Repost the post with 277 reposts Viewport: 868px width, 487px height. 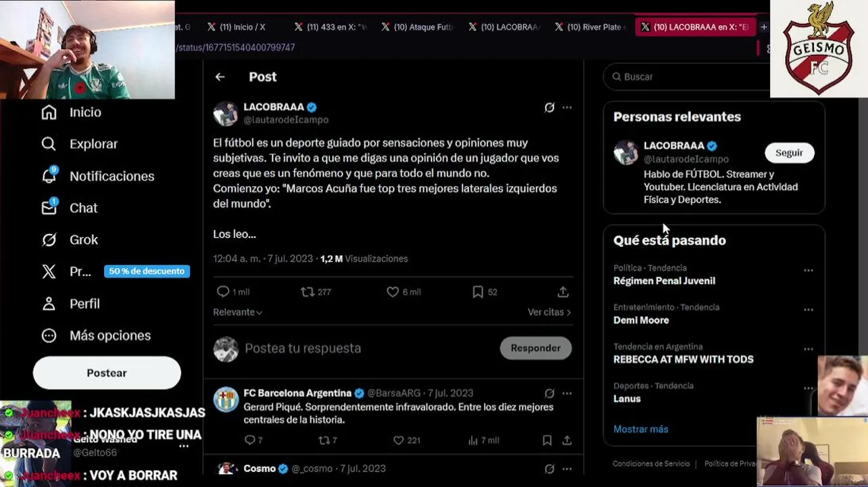pos(307,292)
